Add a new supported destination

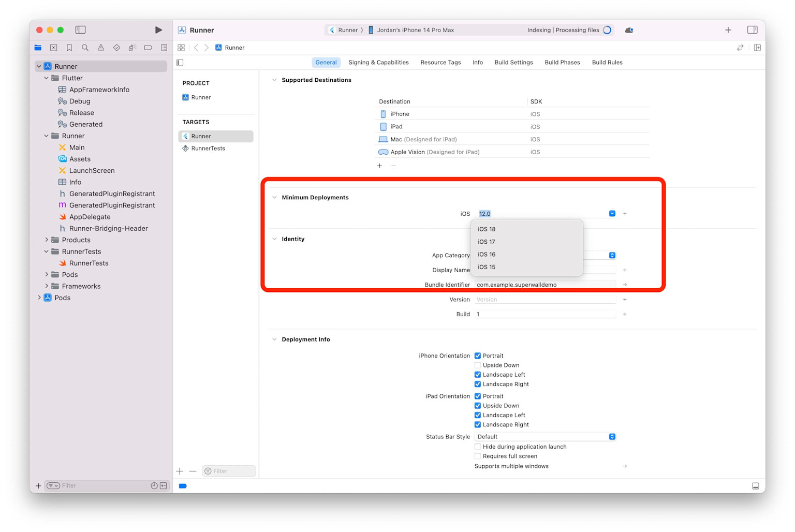(379, 166)
